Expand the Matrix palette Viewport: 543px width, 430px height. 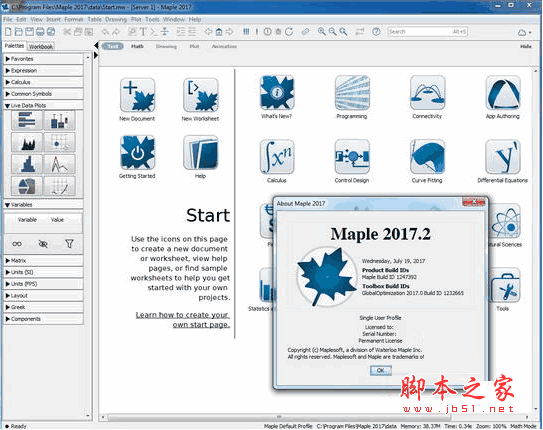pyautogui.click(x=43, y=260)
